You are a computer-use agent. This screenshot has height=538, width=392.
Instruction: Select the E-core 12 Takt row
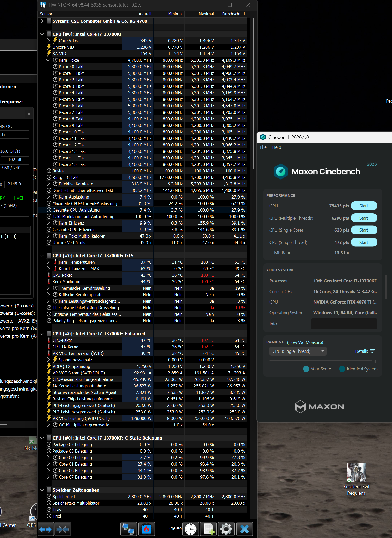142,145
